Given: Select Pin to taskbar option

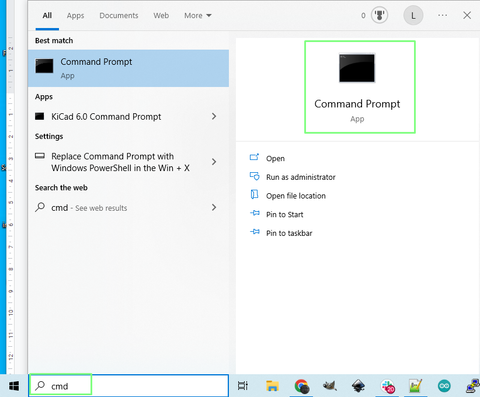Looking at the screenshot, I should (289, 233).
